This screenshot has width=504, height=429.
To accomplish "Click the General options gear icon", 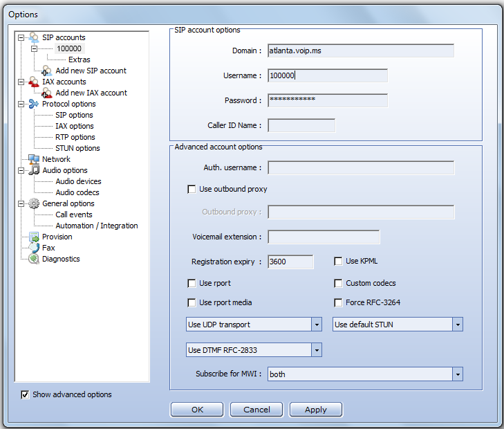I will pos(34,203).
